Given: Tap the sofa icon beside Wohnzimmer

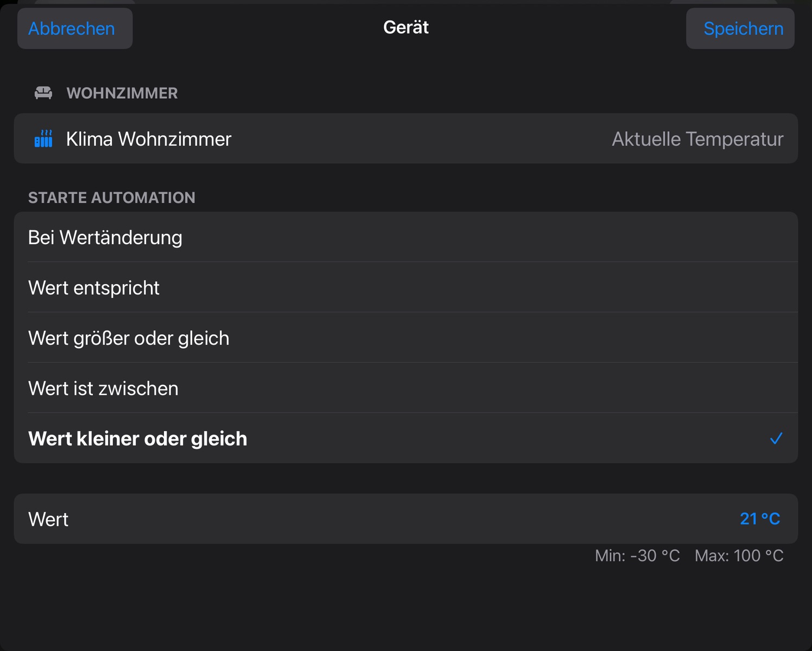Looking at the screenshot, I should point(43,93).
